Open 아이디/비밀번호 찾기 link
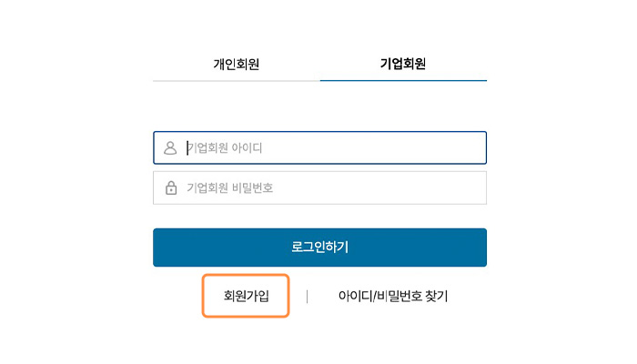637x364 pixels. tap(393, 296)
